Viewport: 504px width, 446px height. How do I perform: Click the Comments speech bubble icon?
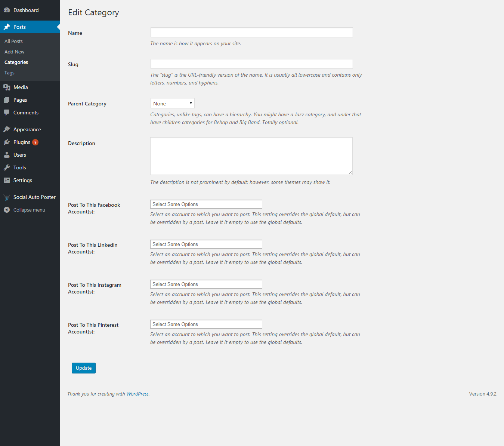pos(7,113)
